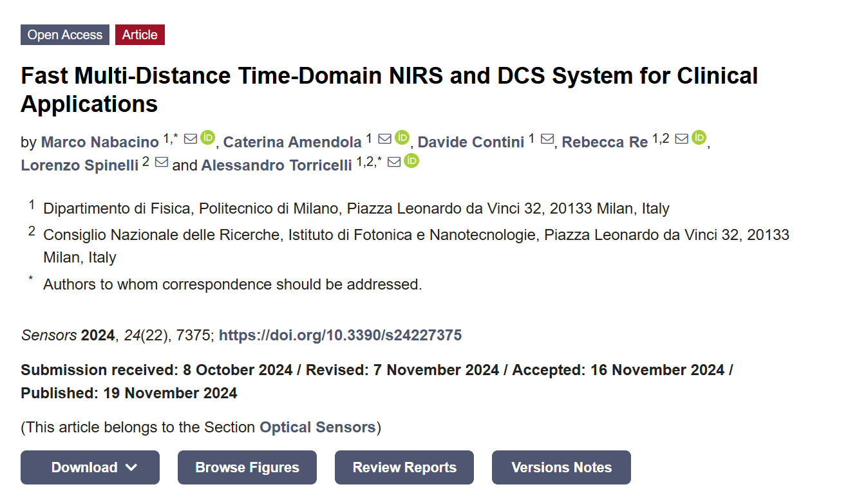This screenshot has height=498, width=868.
Task: Open Rebecca Re author link
Action: point(605,142)
